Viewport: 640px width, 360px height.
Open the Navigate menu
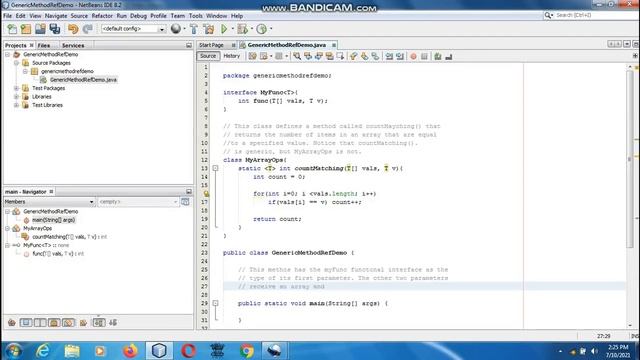pos(56,16)
